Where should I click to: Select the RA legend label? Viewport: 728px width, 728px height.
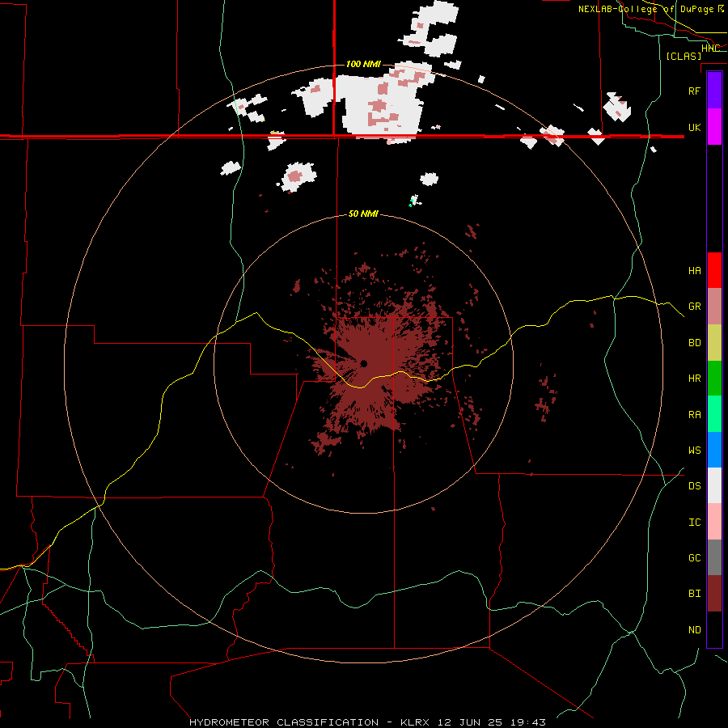(695, 415)
